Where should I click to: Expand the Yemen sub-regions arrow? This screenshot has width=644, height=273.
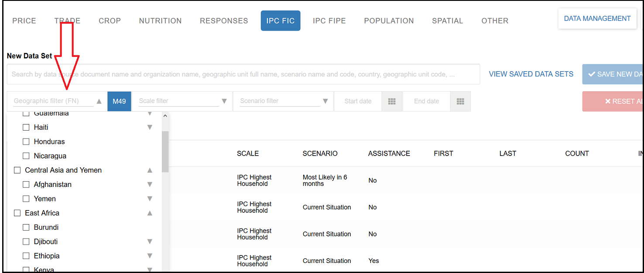150,199
